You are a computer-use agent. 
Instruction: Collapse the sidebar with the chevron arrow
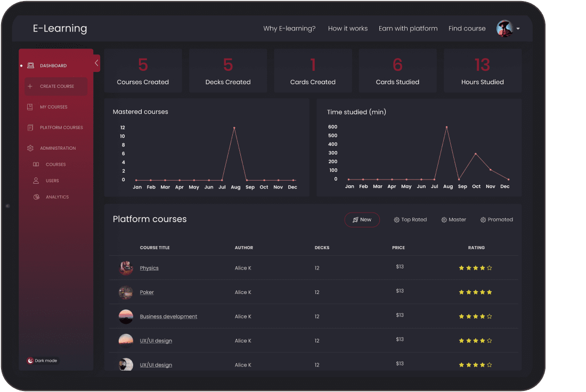(96, 63)
